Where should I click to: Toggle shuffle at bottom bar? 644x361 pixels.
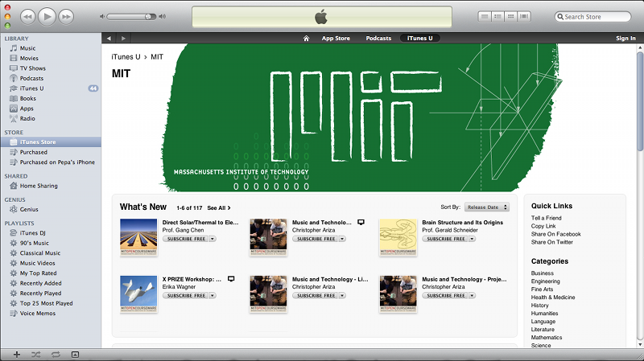pos(35,355)
